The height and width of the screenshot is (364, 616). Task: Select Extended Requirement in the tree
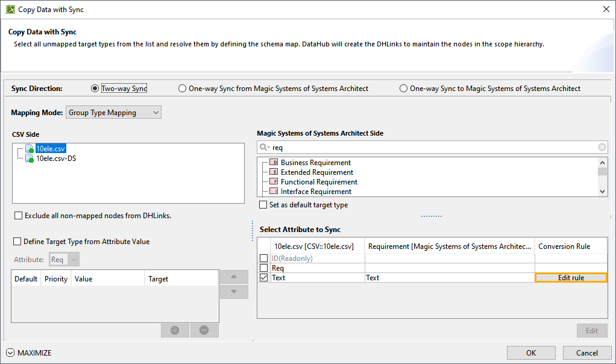tap(316, 172)
